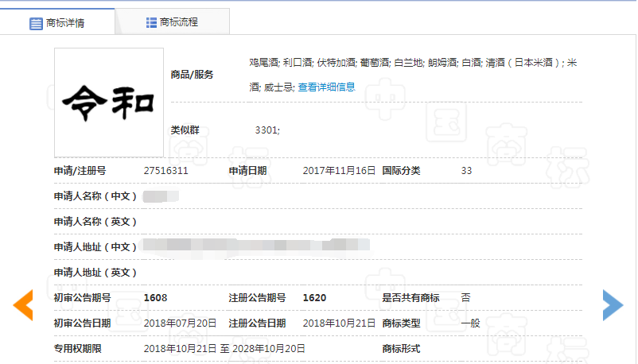Click the 商标详情 tab list icon
The image size is (638, 364).
pos(36,24)
